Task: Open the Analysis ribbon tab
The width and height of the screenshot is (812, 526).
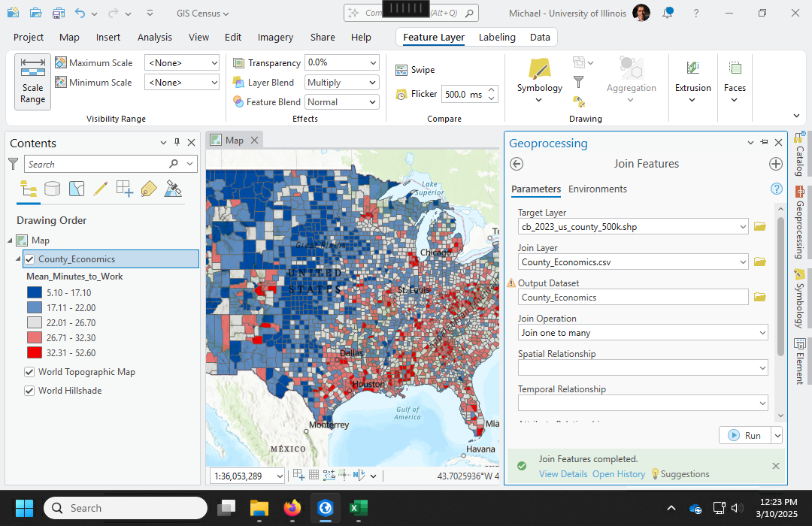Action: tap(154, 38)
